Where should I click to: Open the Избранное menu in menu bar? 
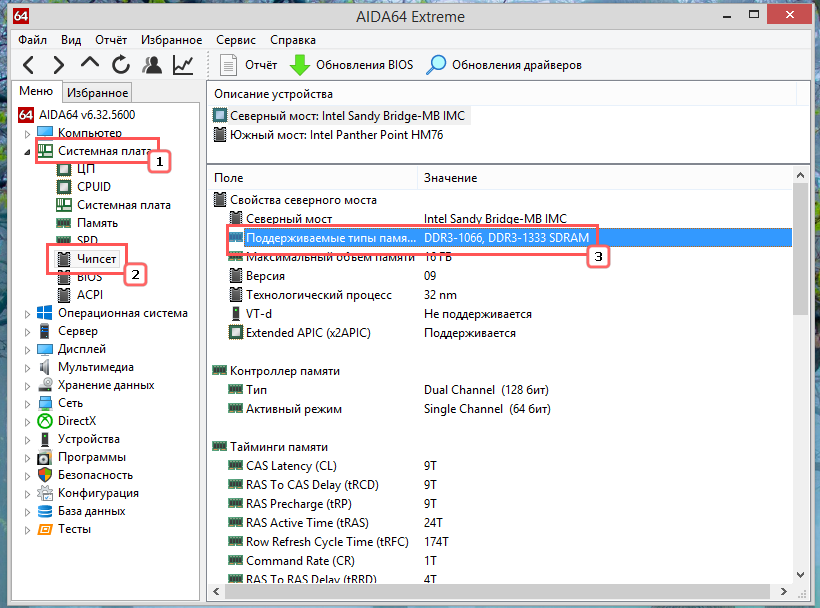tap(171, 40)
